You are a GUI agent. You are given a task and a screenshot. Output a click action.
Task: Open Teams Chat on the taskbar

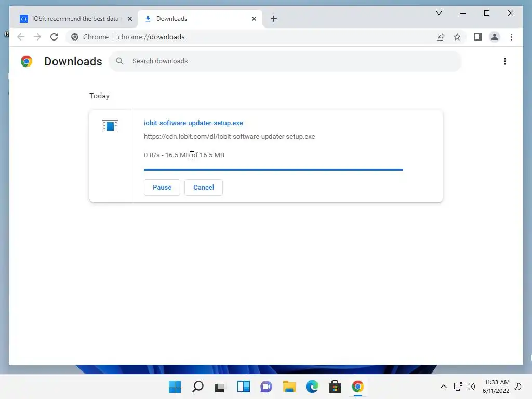[267, 387]
